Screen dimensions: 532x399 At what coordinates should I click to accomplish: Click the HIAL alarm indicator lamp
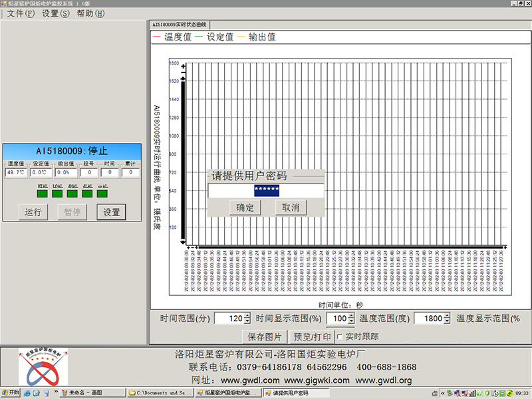click(x=41, y=193)
